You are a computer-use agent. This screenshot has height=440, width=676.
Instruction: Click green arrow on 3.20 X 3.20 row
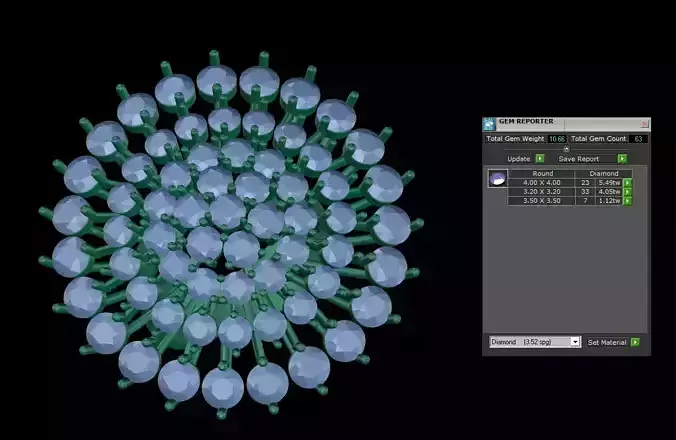click(x=627, y=192)
